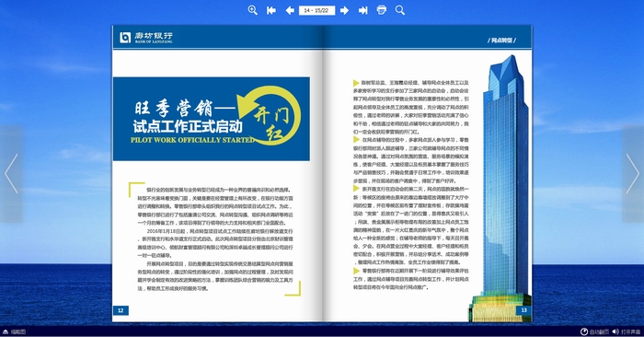
Task: Click the PILOT WORK OFFICIALLY STARTED text
Action: tap(192, 140)
